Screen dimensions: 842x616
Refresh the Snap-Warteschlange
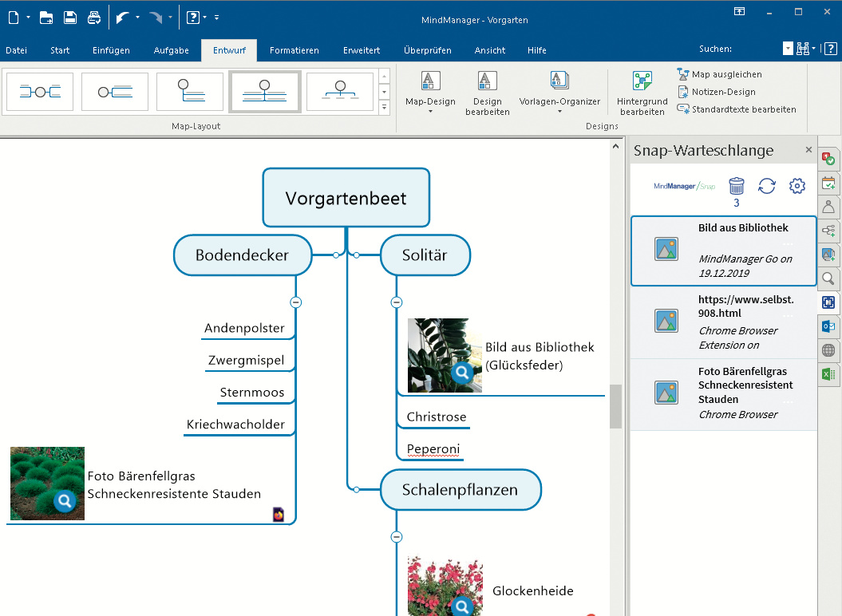pyautogui.click(x=767, y=187)
